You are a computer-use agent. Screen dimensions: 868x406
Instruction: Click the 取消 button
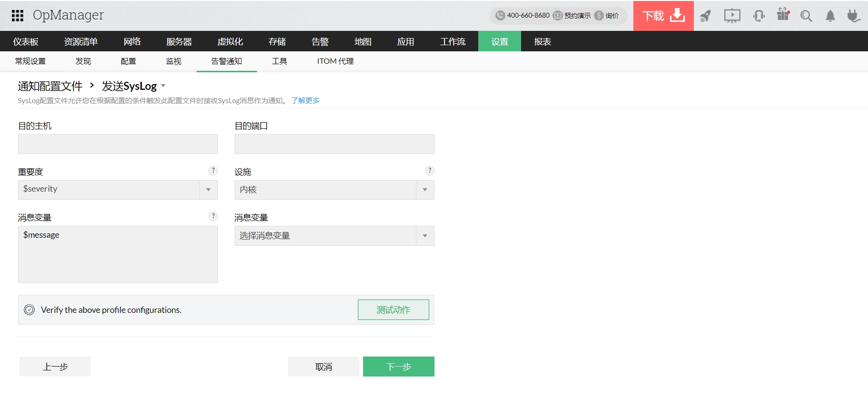click(324, 367)
